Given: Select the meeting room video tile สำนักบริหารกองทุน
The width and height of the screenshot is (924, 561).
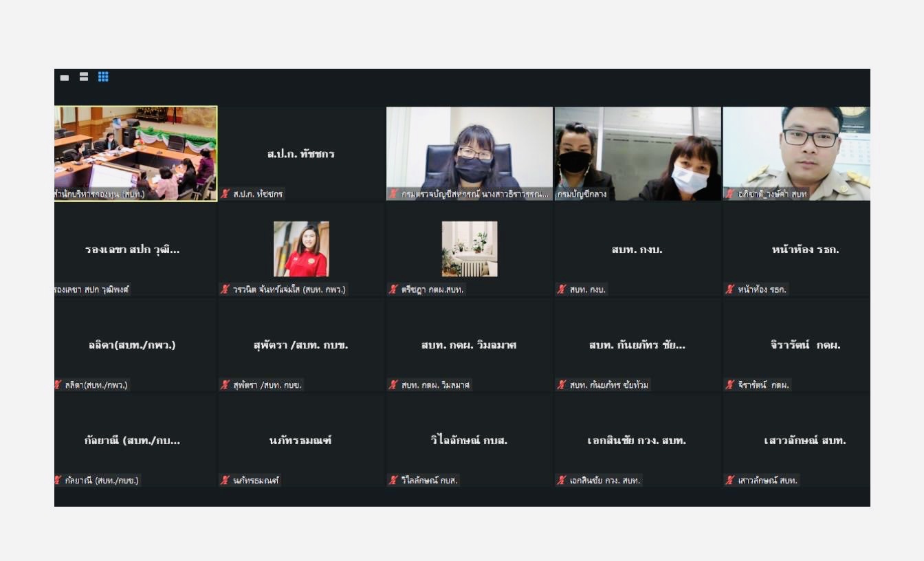Looking at the screenshot, I should point(136,153).
